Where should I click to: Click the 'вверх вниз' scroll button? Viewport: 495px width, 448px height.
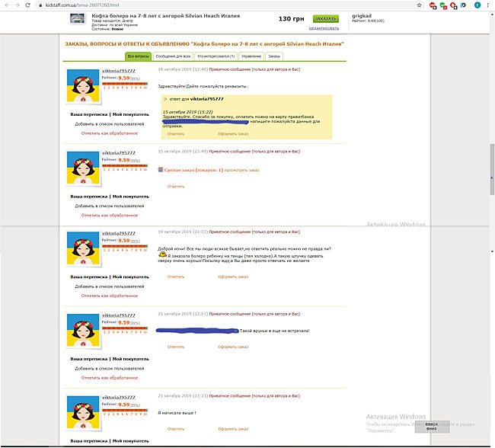[431, 426]
